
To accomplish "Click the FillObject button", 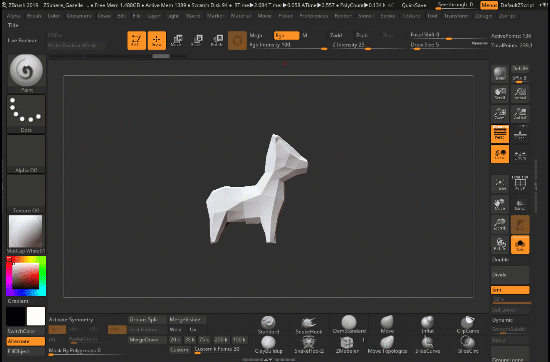I will (26, 351).
